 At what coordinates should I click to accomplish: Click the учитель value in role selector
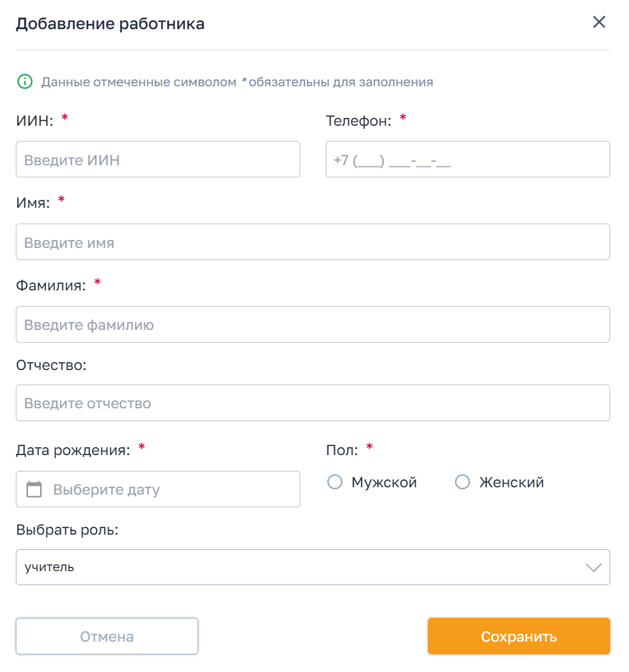(49, 567)
